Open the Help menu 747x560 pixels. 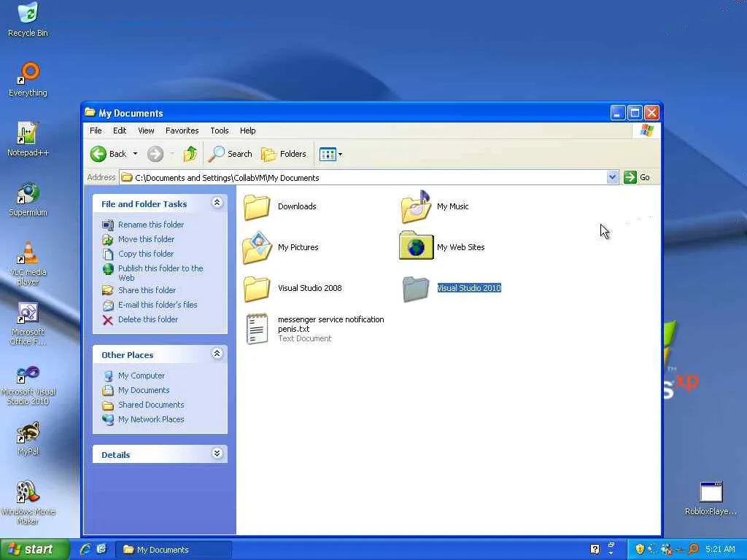click(248, 131)
